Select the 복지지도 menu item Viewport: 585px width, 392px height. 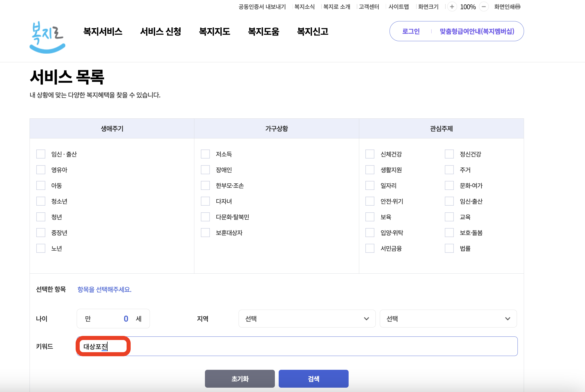[x=215, y=31]
